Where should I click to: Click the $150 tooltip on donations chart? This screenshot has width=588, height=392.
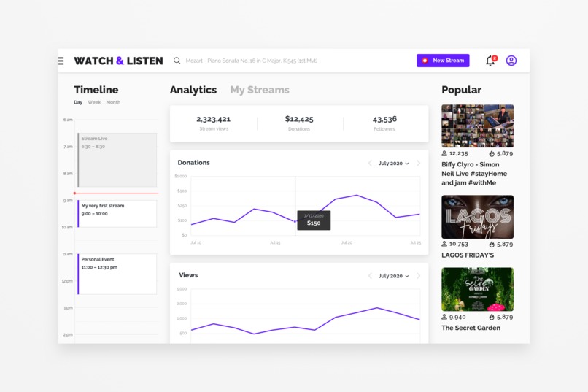pyautogui.click(x=314, y=220)
